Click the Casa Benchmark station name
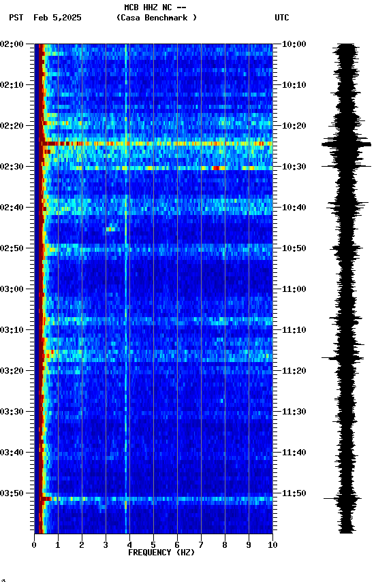 click(x=156, y=18)
